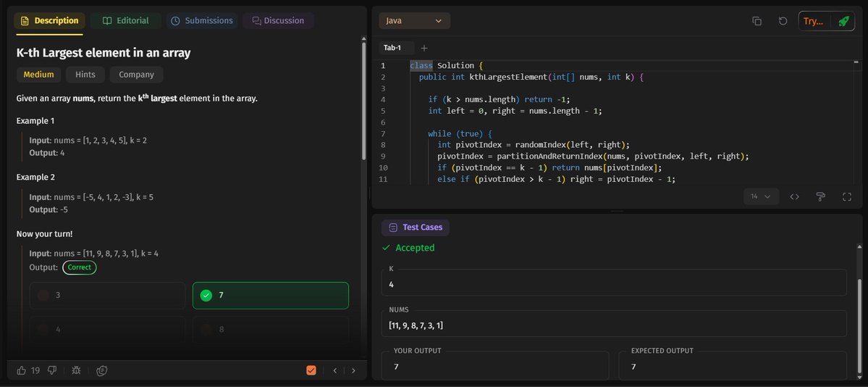Open the Test Cases tab
This screenshot has width=868, height=387.
[x=416, y=228]
